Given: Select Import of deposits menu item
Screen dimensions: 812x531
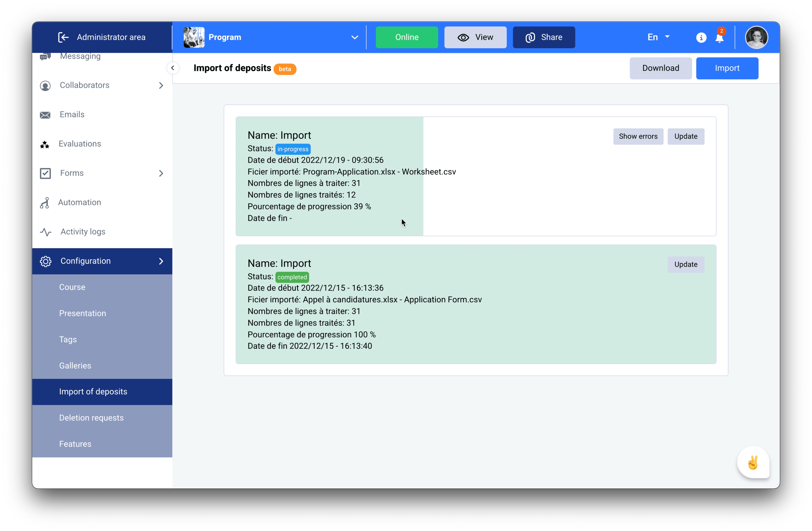Looking at the screenshot, I should coord(102,392).
